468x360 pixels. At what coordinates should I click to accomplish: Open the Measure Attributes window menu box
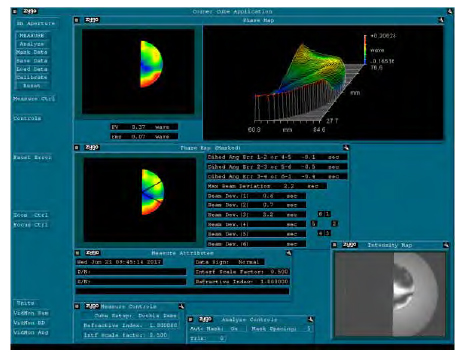(x=78, y=253)
